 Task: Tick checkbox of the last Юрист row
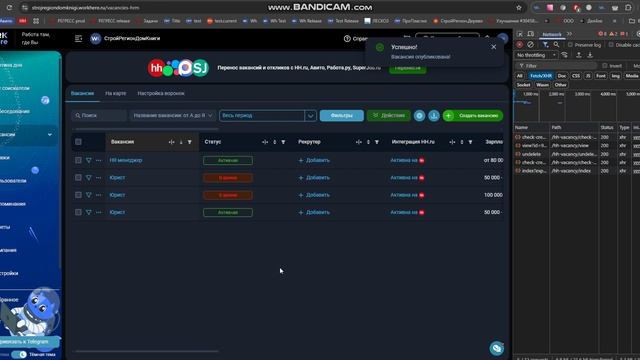coord(78,212)
